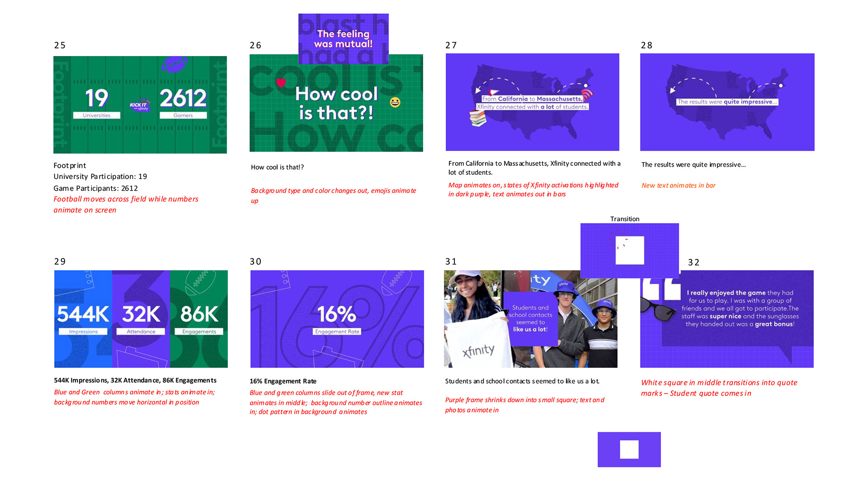Click the Transition frame with white square

[630, 250]
